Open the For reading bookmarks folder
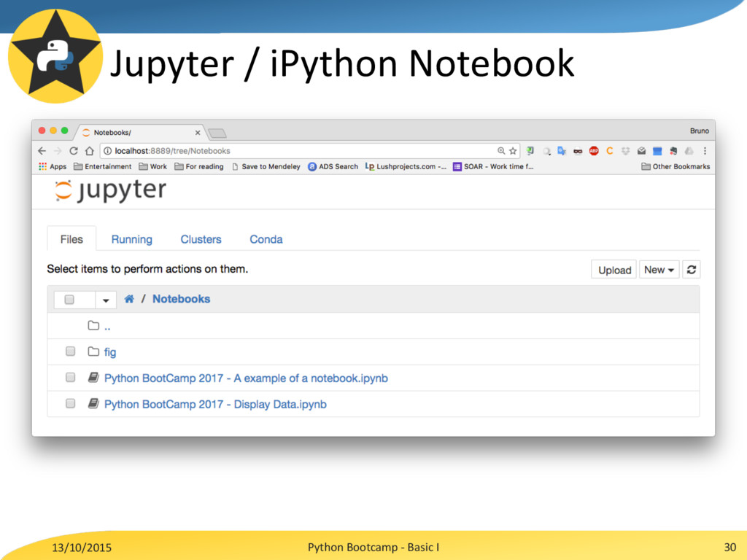This screenshot has height=560, width=747. [x=199, y=166]
